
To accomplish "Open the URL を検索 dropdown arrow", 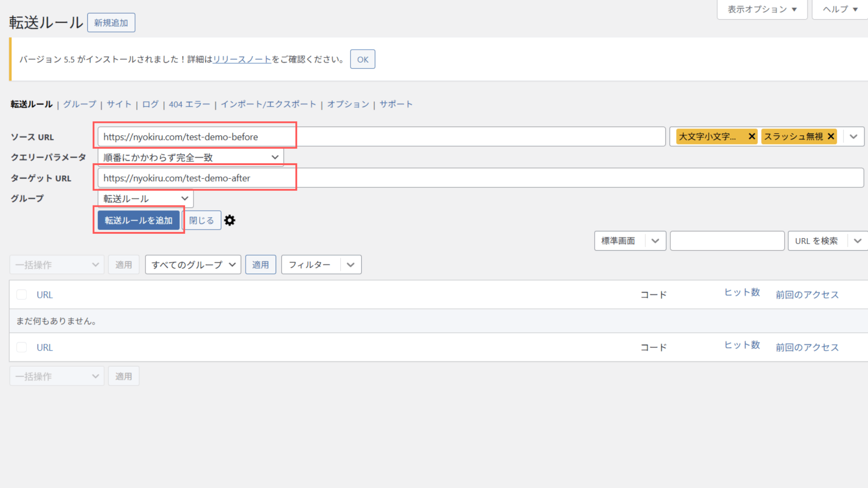I will point(857,241).
